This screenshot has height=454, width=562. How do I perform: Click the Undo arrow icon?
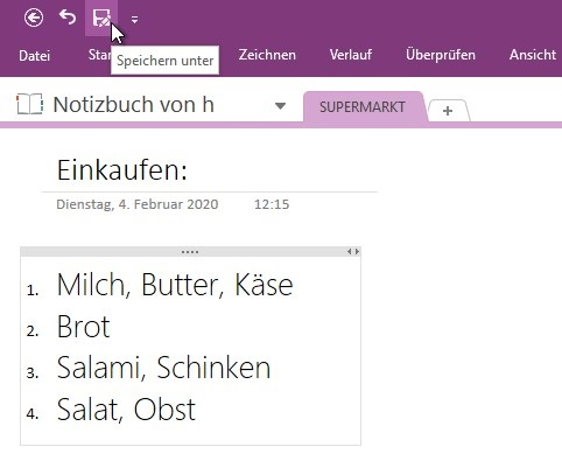67,17
